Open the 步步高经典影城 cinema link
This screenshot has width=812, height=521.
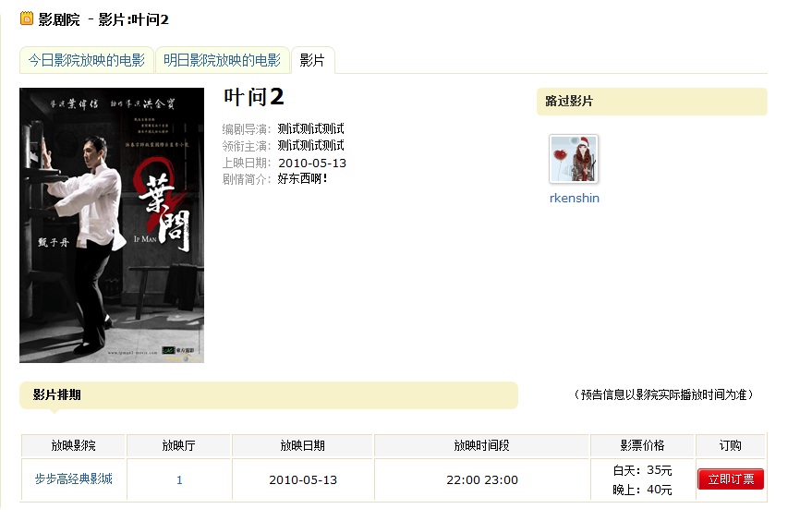(x=74, y=479)
